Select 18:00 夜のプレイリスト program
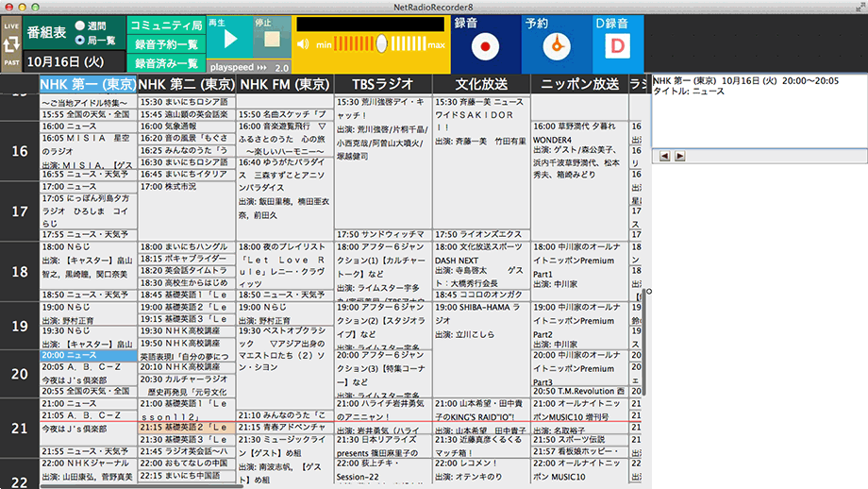Viewport: 868px width, 489px height. pyautogui.click(x=285, y=265)
